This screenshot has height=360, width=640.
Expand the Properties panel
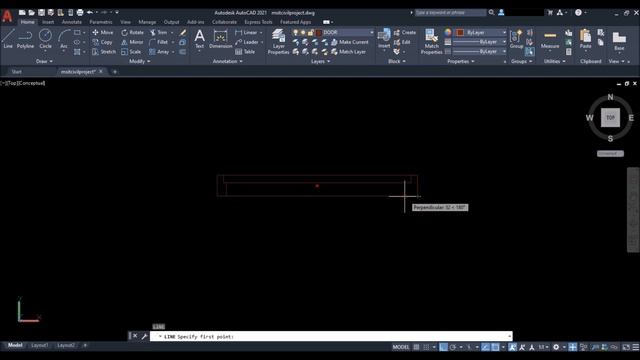[x=461, y=61]
